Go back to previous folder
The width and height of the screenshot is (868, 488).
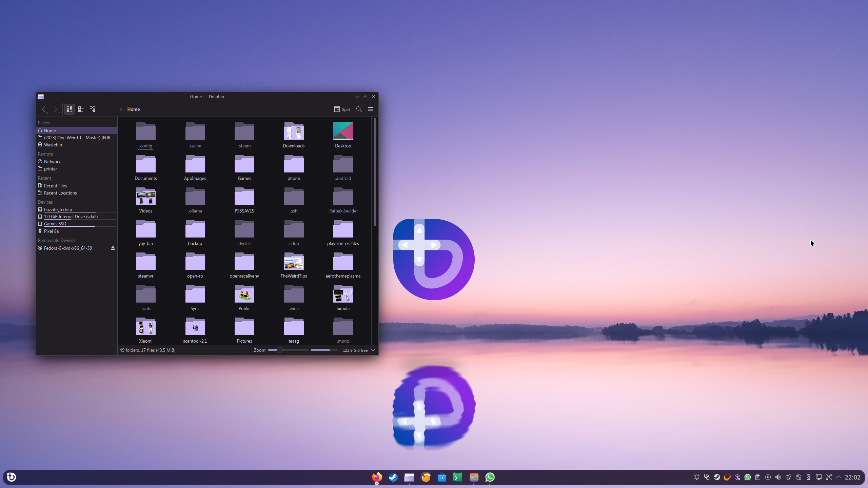[43, 109]
